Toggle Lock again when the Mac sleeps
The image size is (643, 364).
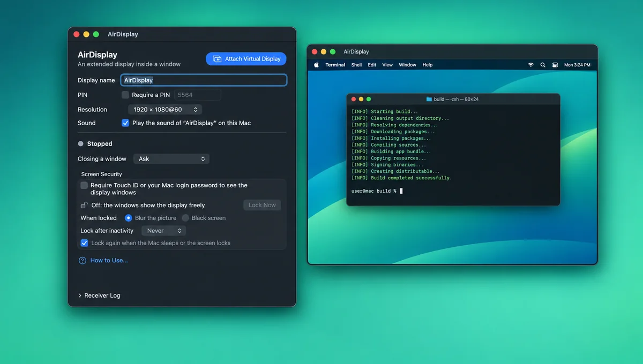pos(84,243)
